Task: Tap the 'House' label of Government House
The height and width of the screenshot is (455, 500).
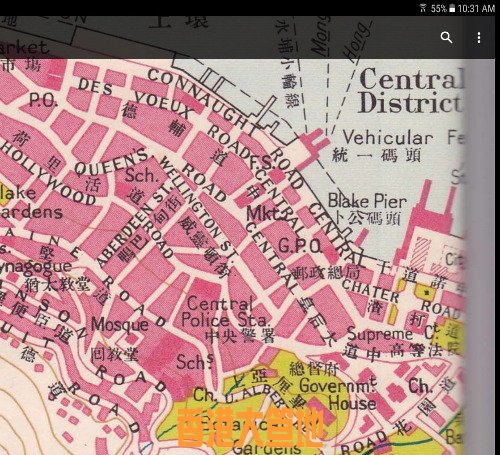Action: point(352,403)
